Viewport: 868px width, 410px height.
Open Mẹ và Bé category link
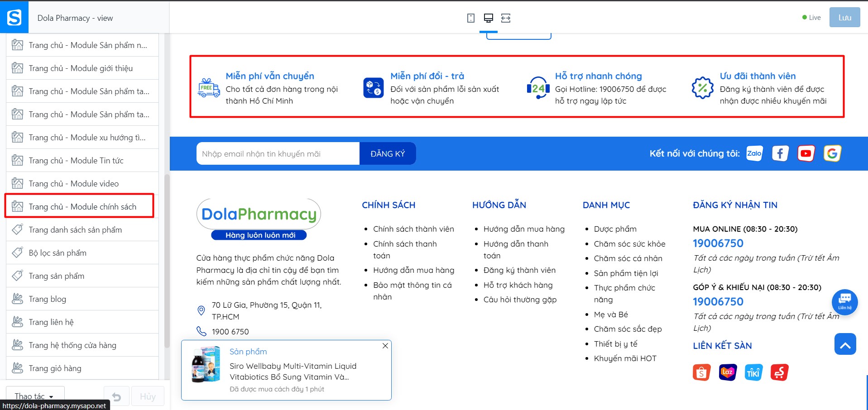(x=611, y=315)
